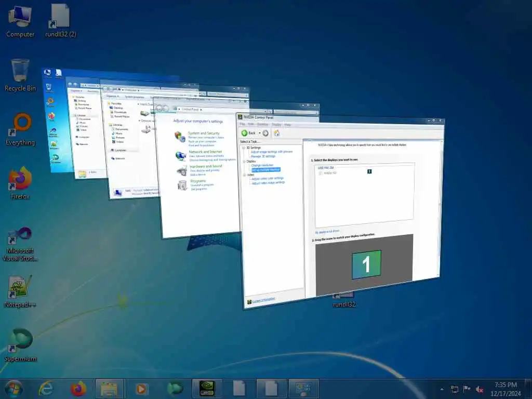Click the Forward arrow in NVIDIA Control Panel
Viewport: 532px width, 399px height.
pos(265,134)
